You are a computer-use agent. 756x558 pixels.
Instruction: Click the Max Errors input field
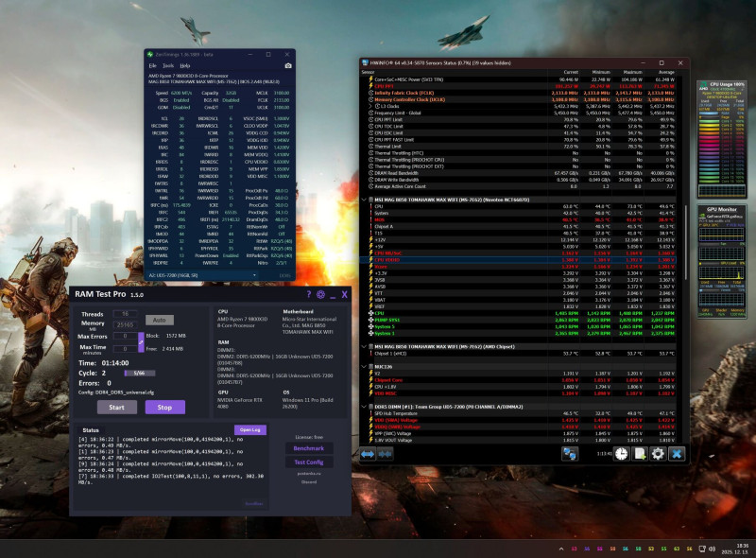tap(126, 336)
